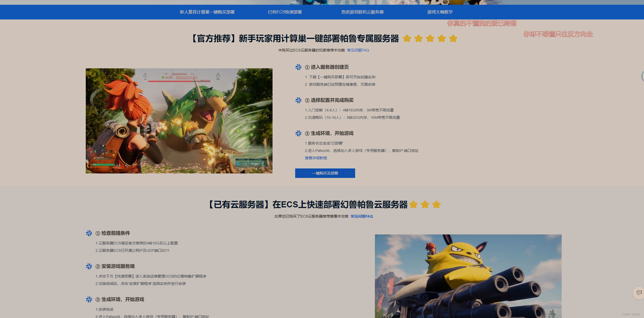Click icon next to first 生成环境，开始游戏 heading

298,134
